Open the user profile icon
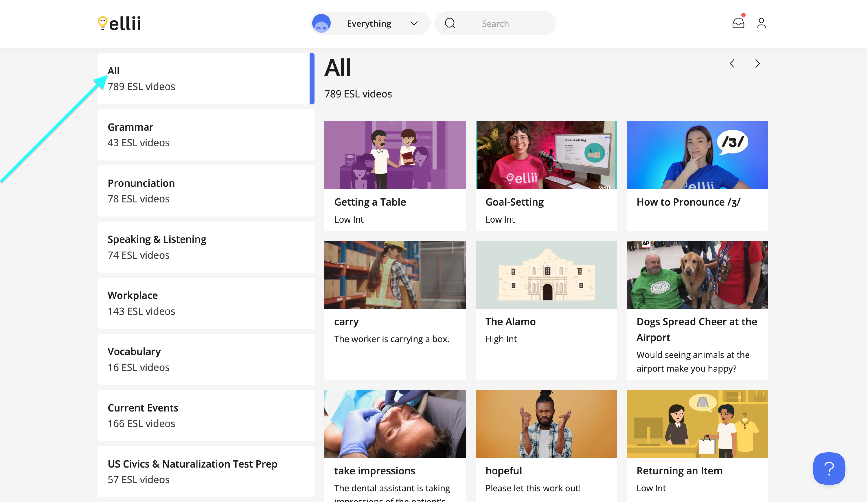The width and height of the screenshot is (868, 502). (761, 23)
